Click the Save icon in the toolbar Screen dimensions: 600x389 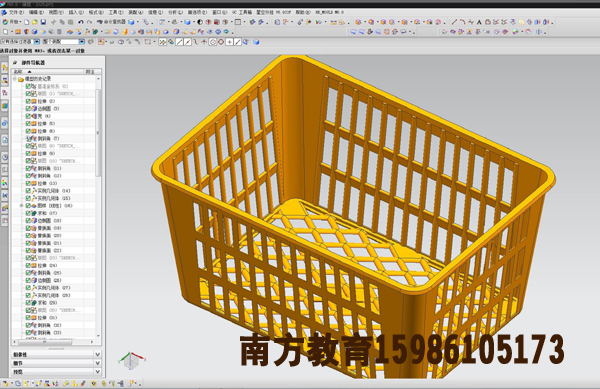(x=43, y=22)
